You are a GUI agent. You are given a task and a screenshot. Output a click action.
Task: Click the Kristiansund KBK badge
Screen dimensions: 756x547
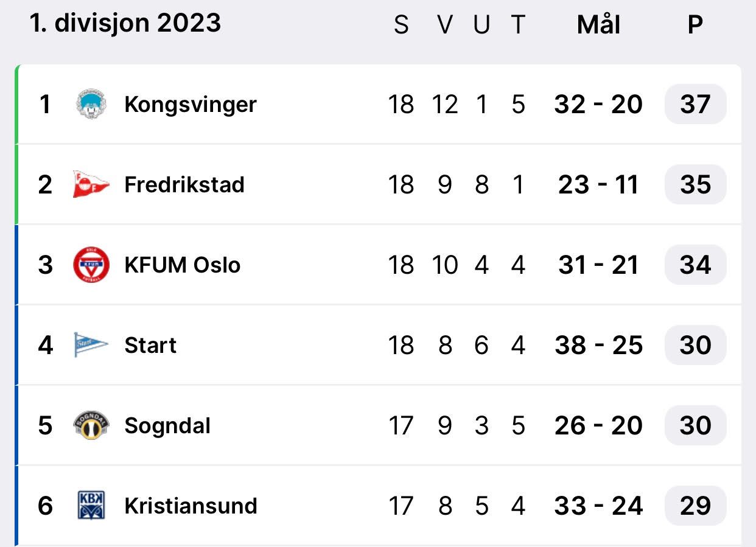click(x=91, y=506)
